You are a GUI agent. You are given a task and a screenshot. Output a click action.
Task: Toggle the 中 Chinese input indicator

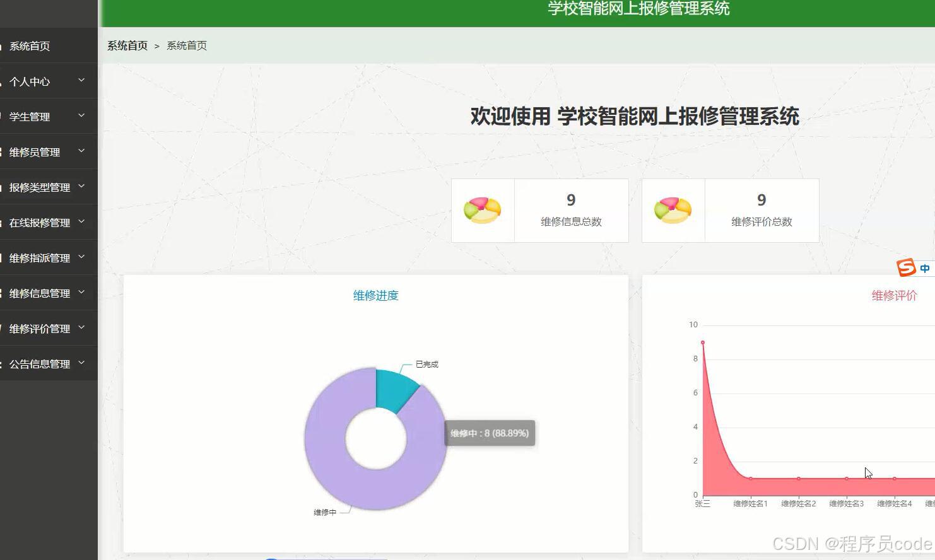924,268
